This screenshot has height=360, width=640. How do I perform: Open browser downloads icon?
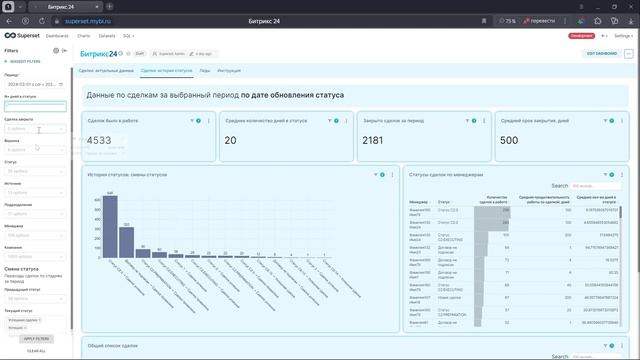[x=631, y=21]
